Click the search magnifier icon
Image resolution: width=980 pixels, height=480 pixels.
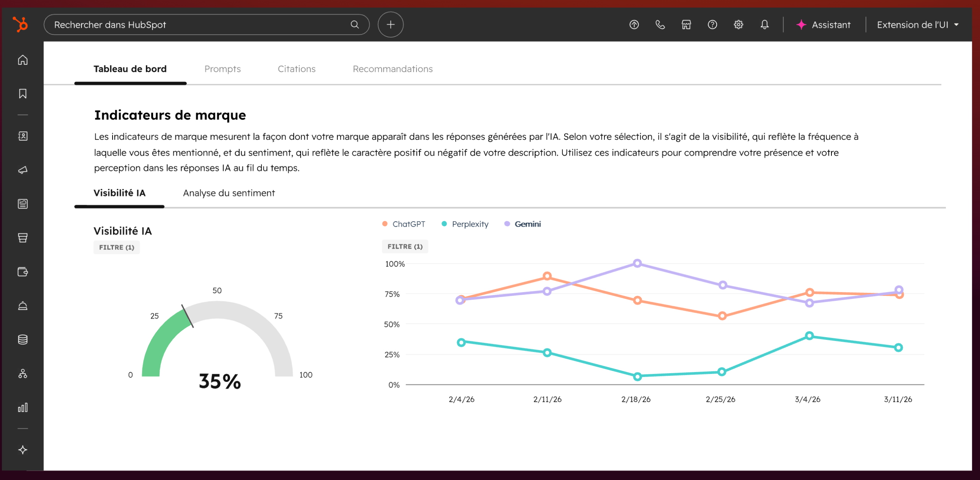[355, 24]
